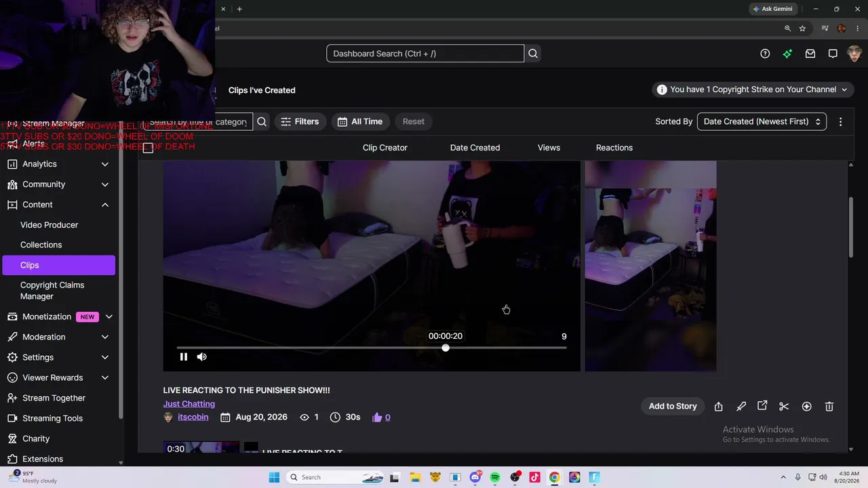This screenshot has height=488, width=868.
Task: Click the Ask Gemini button
Action: 772,9
